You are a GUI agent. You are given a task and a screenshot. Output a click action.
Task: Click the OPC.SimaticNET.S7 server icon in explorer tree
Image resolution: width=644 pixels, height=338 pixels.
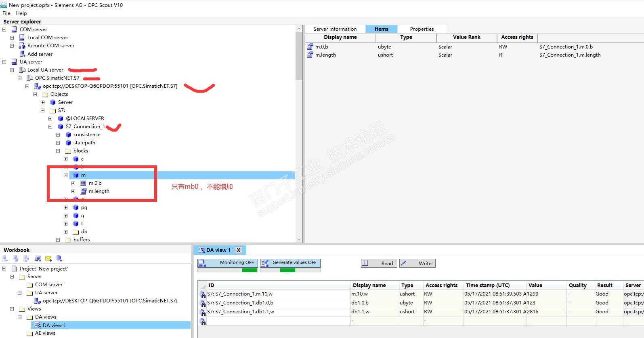click(x=30, y=78)
